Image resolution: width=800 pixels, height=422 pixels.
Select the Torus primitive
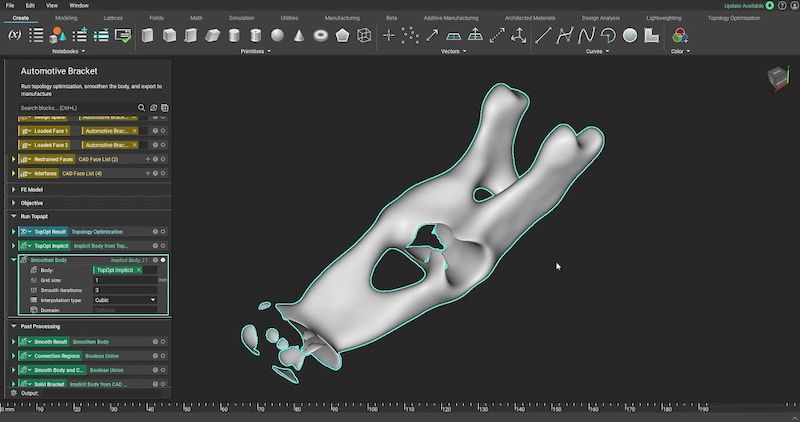pyautogui.click(x=320, y=35)
